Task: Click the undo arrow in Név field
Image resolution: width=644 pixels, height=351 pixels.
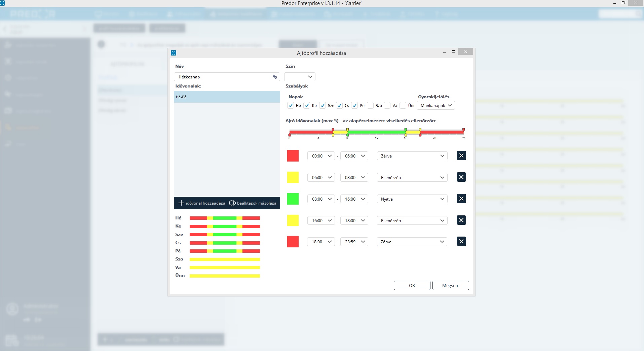Action: point(275,77)
